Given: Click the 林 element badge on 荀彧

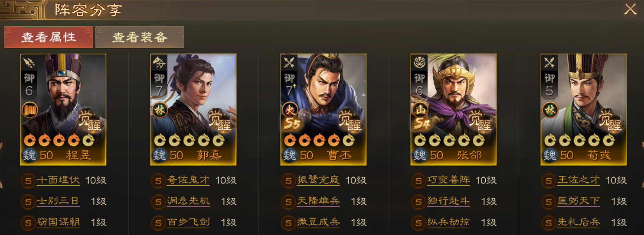Looking at the screenshot, I should pos(549,109).
